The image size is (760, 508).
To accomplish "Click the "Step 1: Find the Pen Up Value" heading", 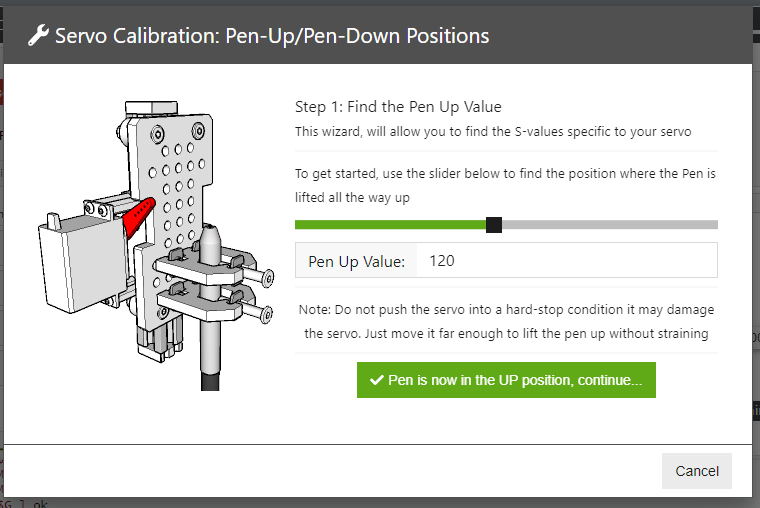I will click(x=398, y=107).
